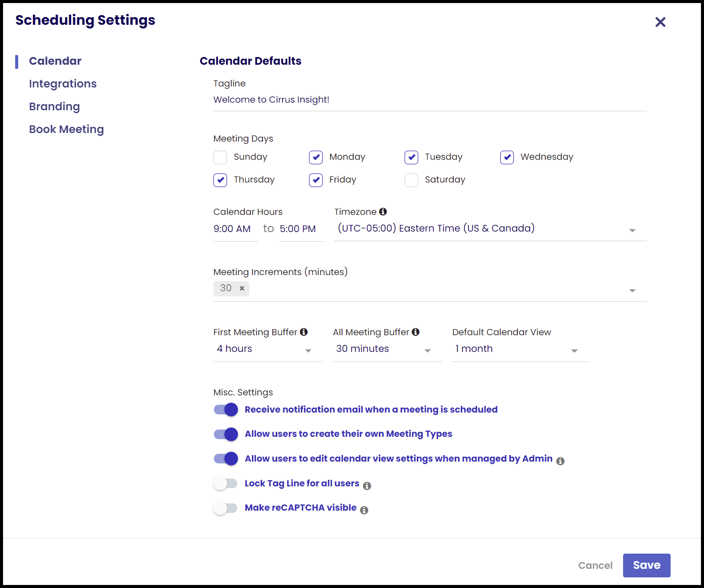Viewport: 704px width, 588px height.
Task: Click the All Meeting Buffer info icon
Action: tap(415, 332)
